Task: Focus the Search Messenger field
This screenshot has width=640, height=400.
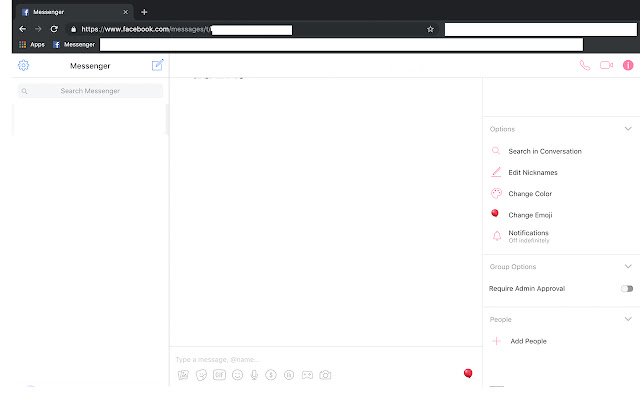Action: [x=90, y=91]
